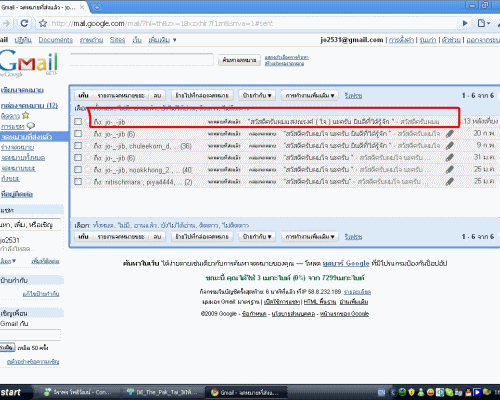Open the top more-actions dropdown
The height and width of the screenshot is (400, 500).
(x=309, y=95)
